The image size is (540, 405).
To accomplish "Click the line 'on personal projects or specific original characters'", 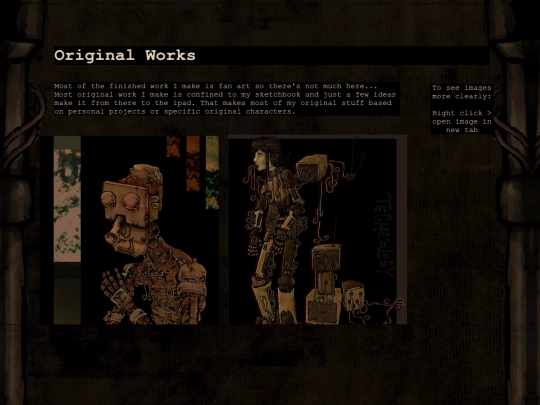I will tap(175, 112).
